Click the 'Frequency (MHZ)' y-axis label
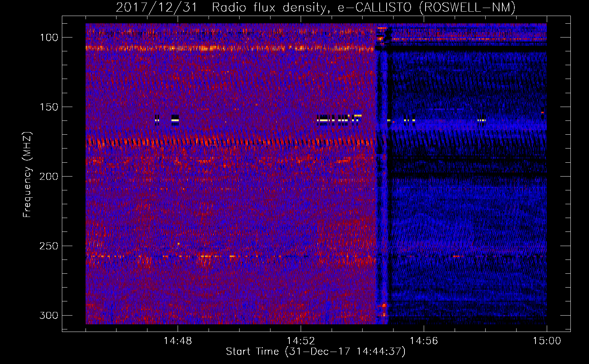 click(x=27, y=174)
